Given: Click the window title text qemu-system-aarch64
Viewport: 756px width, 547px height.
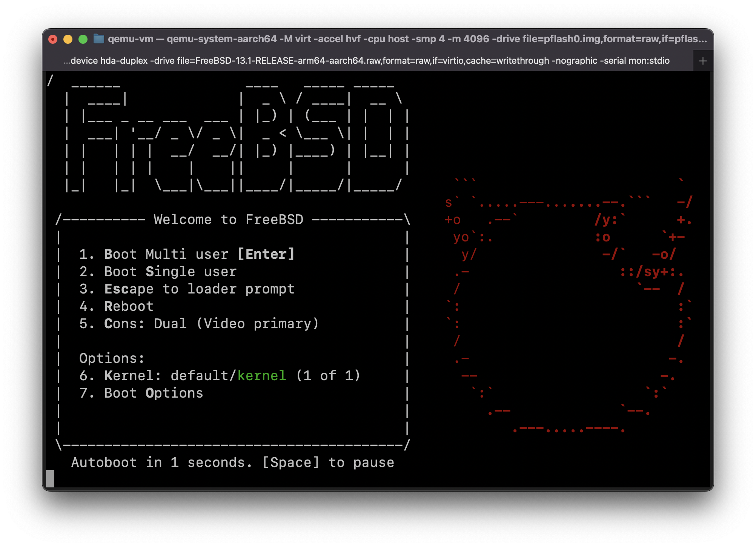Looking at the screenshot, I should coord(221,39).
